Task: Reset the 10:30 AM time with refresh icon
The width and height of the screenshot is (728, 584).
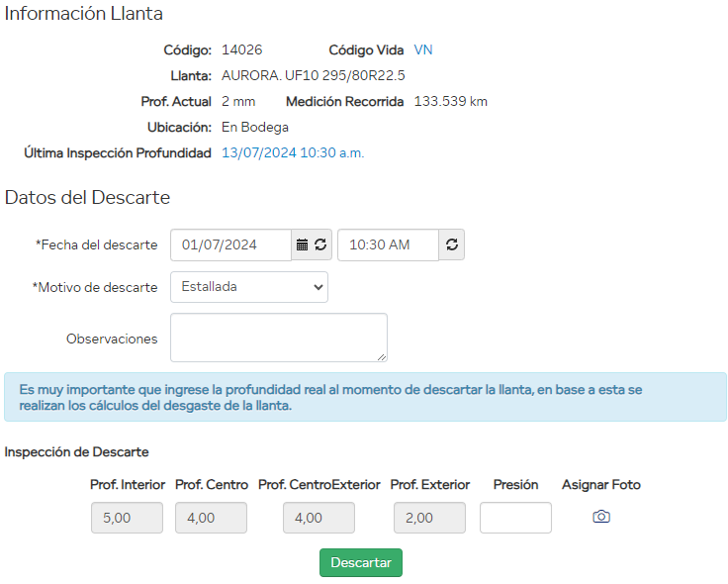Action: click(452, 245)
